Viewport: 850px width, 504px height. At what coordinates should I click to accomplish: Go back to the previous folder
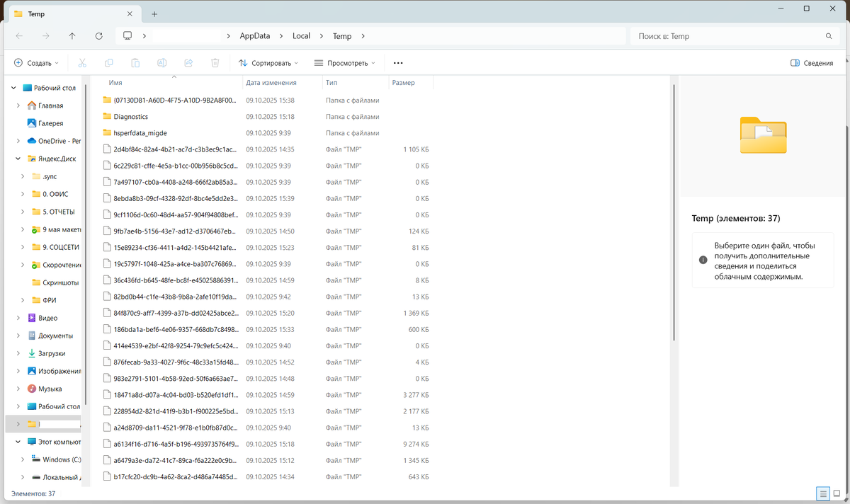(x=19, y=36)
